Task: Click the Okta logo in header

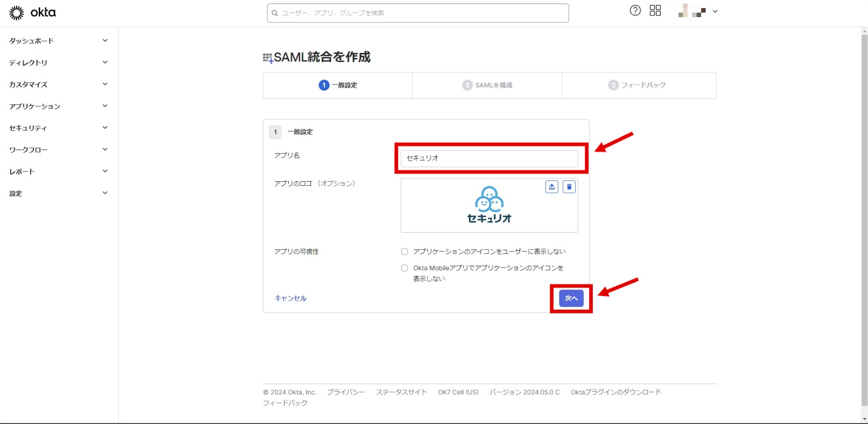Action: click(x=32, y=13)
